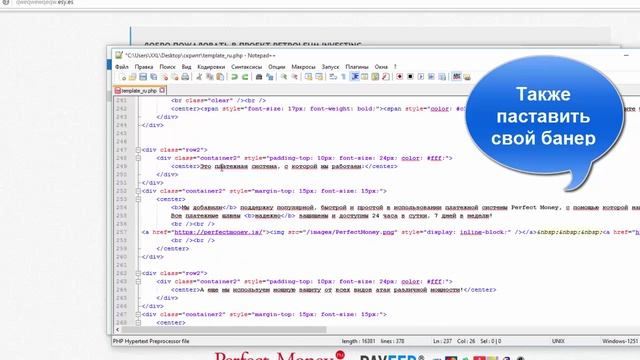This screenshot has width=640, height=360.
Task: Undo the last edit using the toolbar arrow
Action: click(x=234, y=77)
